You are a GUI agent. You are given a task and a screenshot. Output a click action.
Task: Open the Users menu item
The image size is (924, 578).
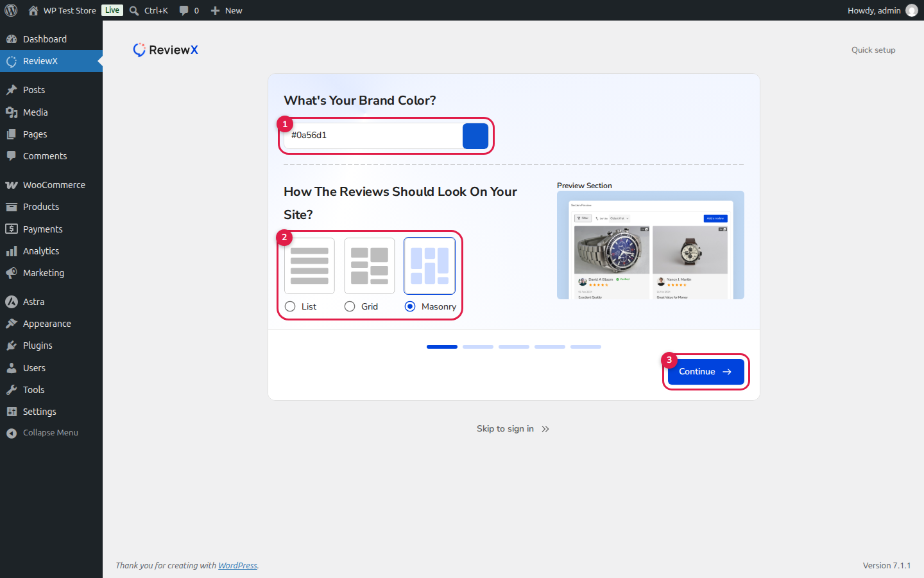(x=51, y=368)
